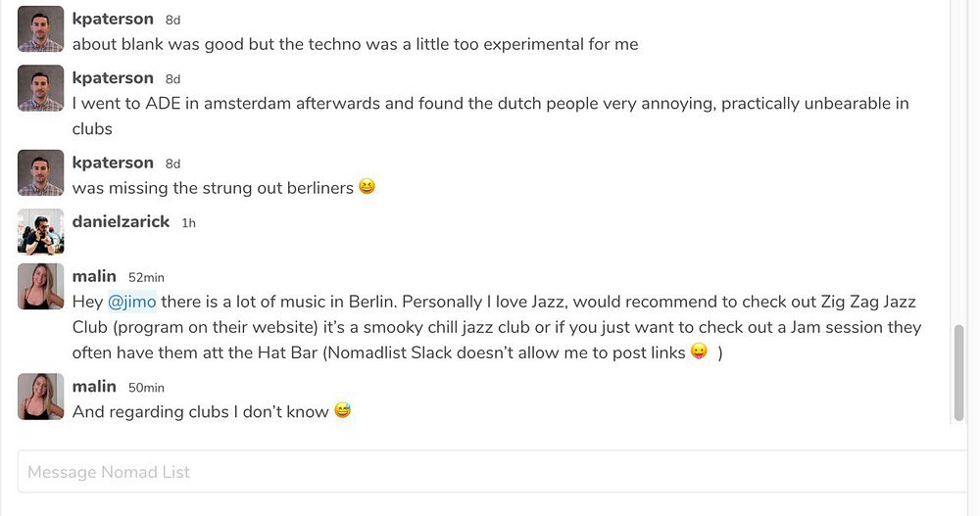Click the kpaterson name above the "about blank" message

click(x=113, y=19)
